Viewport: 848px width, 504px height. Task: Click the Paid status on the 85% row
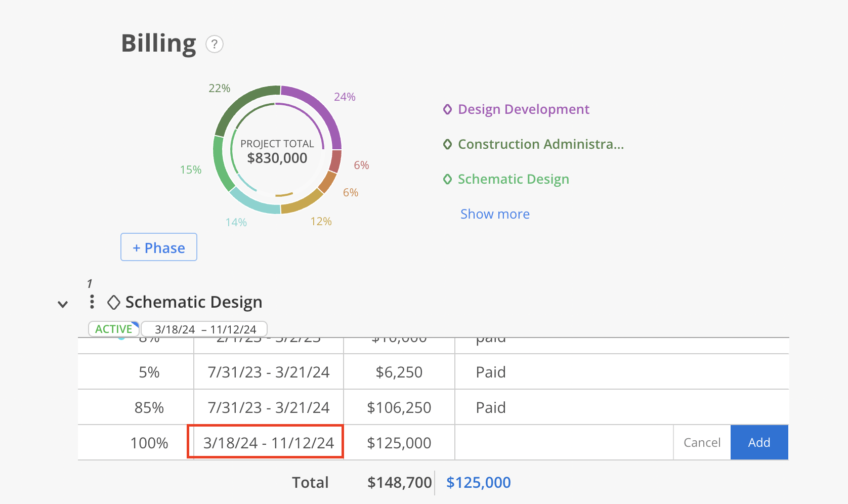[x=490, y=407]
